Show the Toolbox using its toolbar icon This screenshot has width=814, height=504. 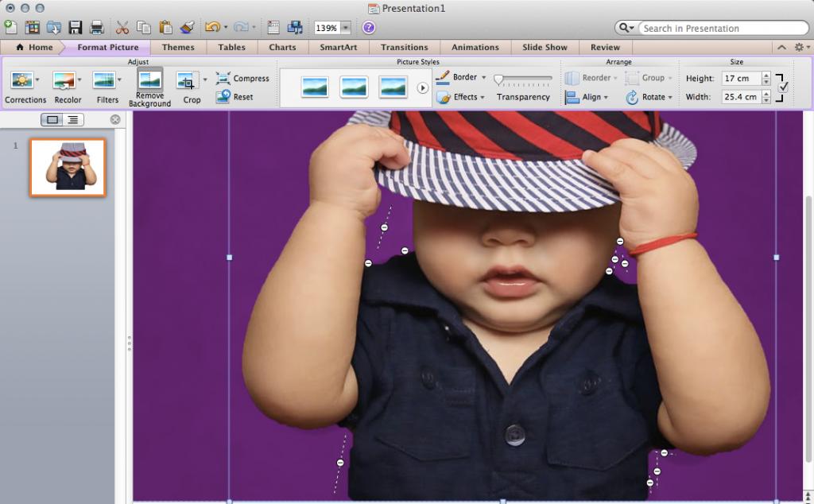coord(273,28)
